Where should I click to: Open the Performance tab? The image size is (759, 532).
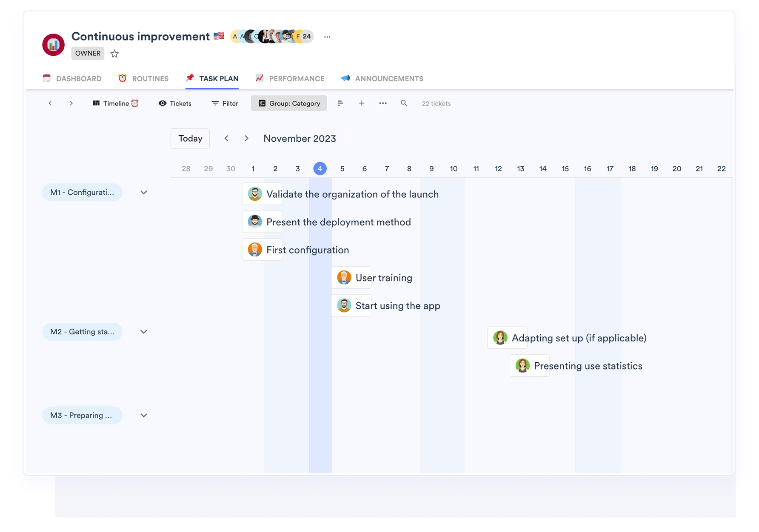click(290, 79)
